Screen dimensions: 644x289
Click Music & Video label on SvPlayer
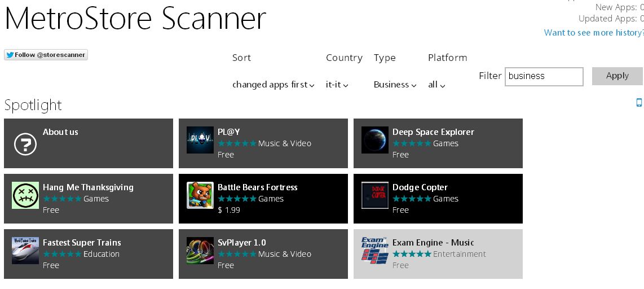coord(285,254)
